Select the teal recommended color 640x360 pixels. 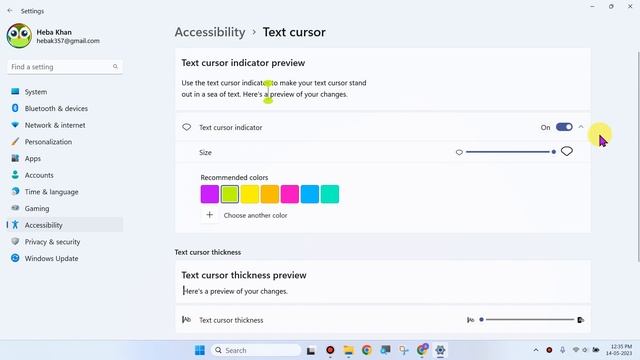pyautogui.click(x=330, y=194)
